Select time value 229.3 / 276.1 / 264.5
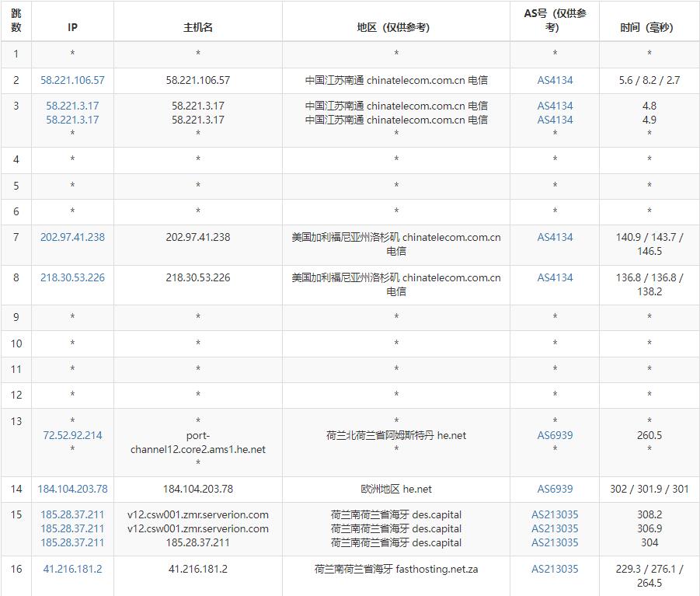 649,576
